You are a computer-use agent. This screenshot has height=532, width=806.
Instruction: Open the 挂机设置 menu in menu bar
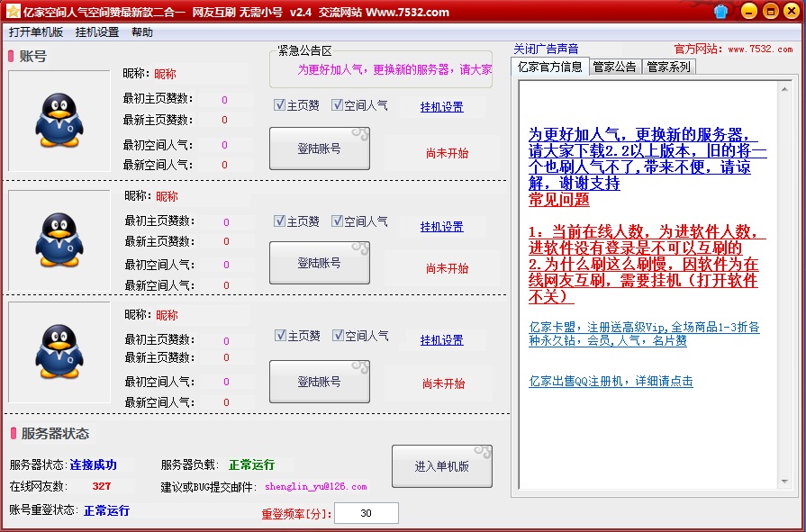(97, 32)
